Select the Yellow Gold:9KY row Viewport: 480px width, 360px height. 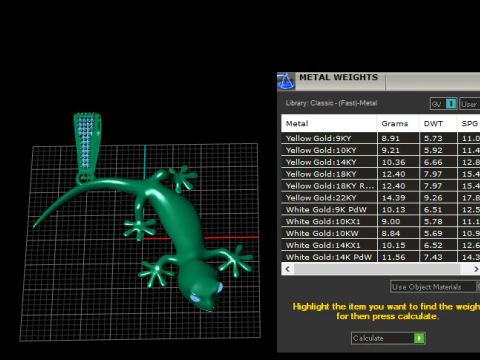[381, 138]
